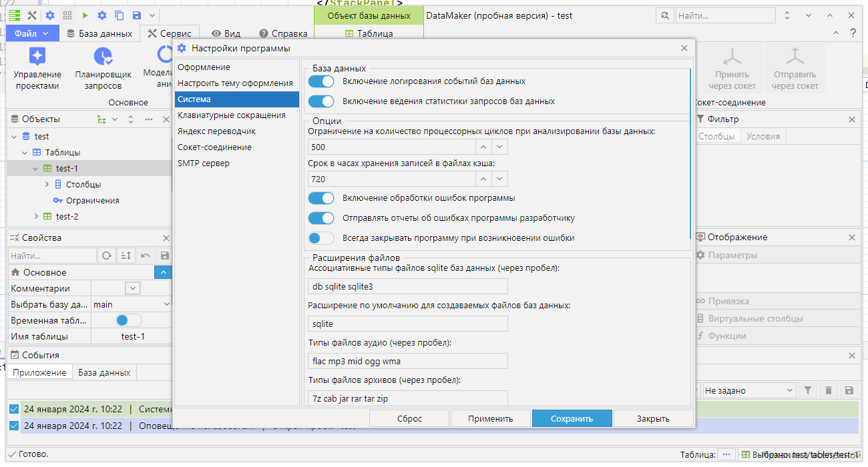The image size is (868, 467).
Task: Collapse the test-1 table node
Action: (36, 168)
